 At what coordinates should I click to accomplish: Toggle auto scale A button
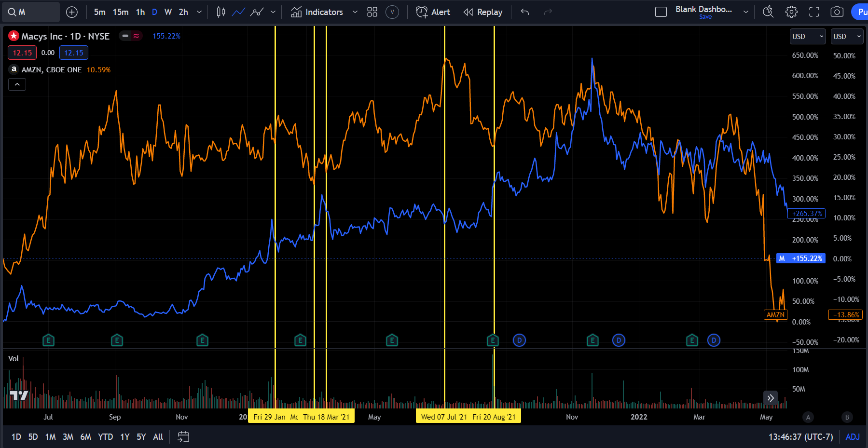click(808, 417)
